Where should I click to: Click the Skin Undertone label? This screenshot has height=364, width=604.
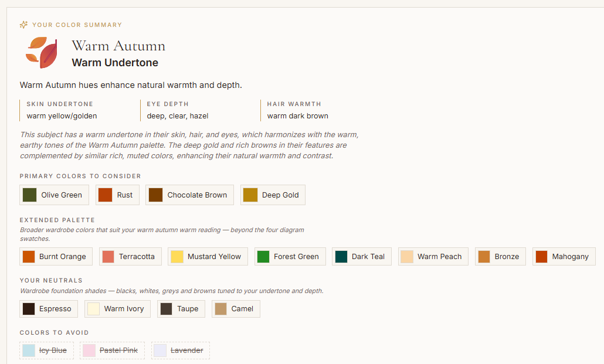point(60,104)
